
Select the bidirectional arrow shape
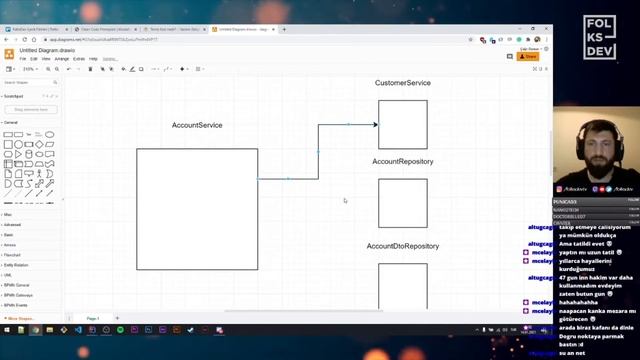coord(39,184)
